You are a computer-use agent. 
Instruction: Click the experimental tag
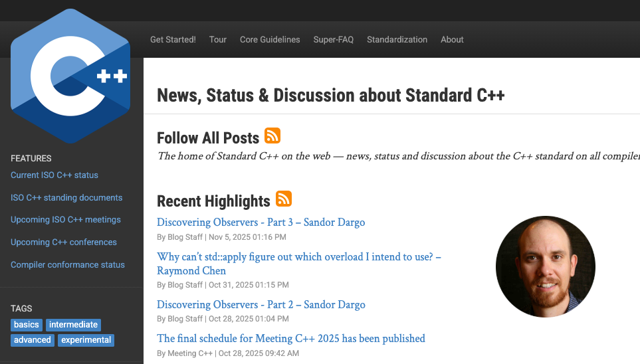(86, 340)
